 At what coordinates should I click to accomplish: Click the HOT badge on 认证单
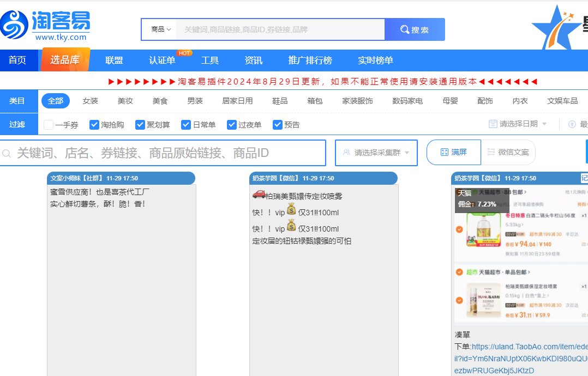click(184, 53)
